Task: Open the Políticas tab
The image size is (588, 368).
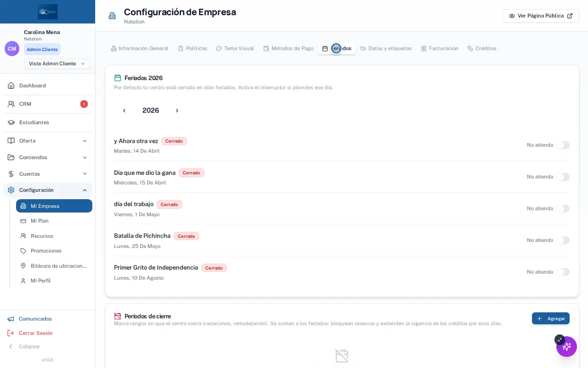Action: 192,48
